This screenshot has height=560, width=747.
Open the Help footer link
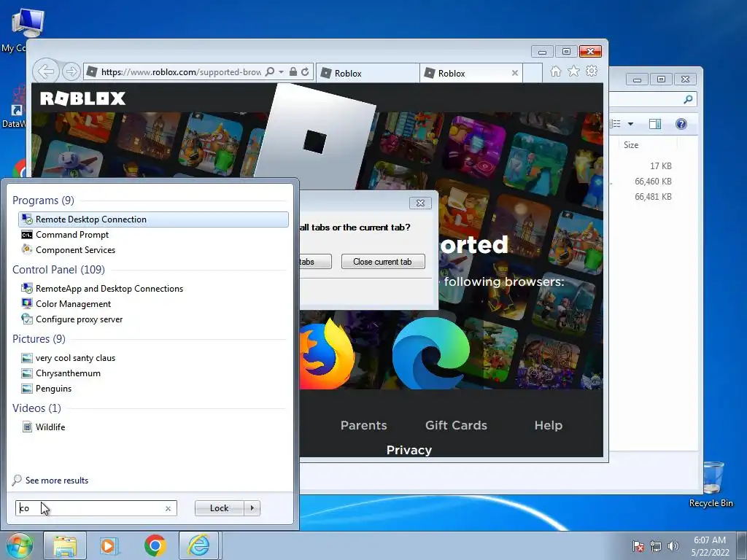tap(549, 425)
